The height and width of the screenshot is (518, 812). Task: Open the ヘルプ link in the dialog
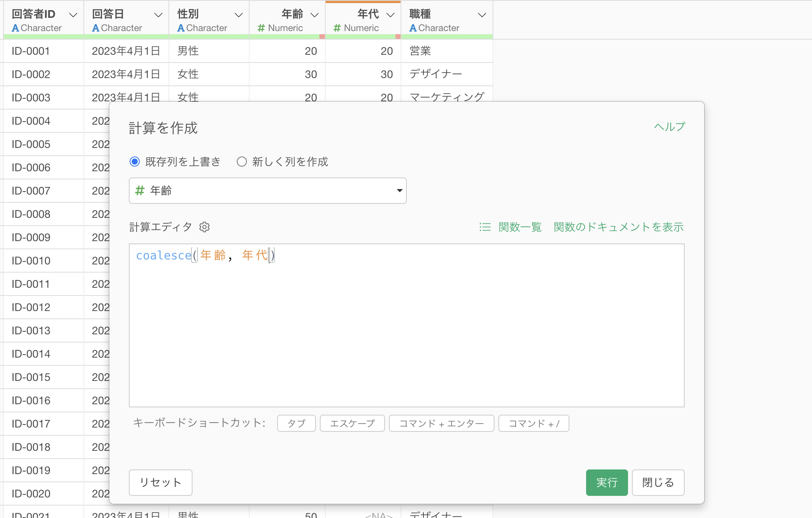point(669,126)
